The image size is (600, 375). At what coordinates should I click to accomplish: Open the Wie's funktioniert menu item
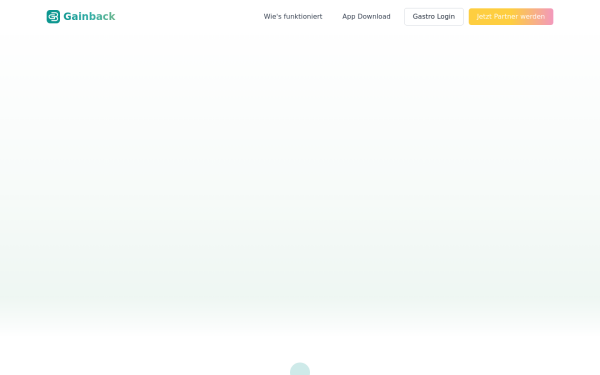coord(293,16)
